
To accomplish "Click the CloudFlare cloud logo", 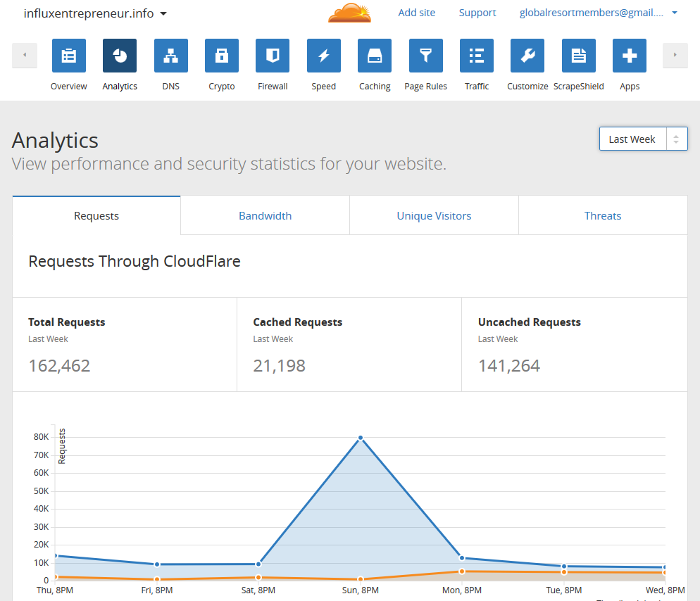I will tap(349, 13).
